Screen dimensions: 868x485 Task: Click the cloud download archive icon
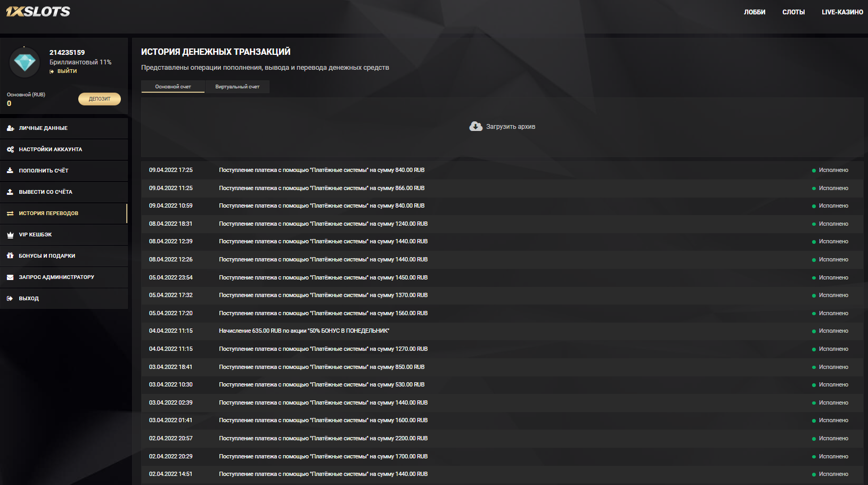[476, 126]
